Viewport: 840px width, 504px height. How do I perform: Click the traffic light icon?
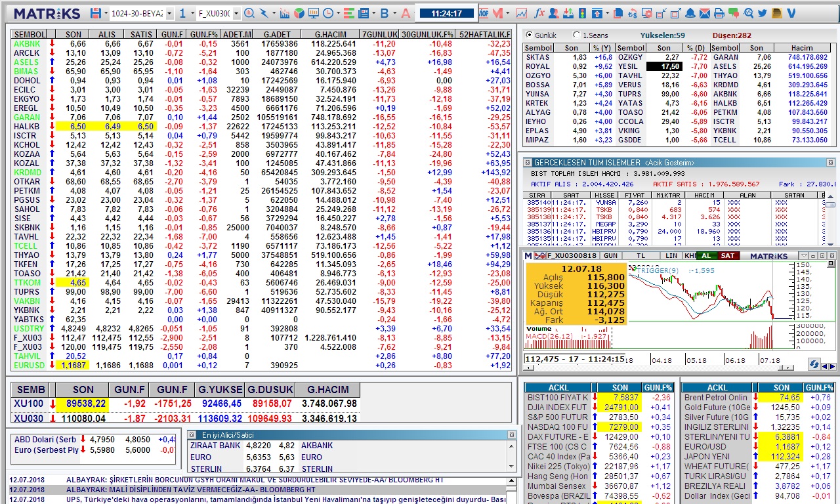pyautogui.click(x=581, y=13)
